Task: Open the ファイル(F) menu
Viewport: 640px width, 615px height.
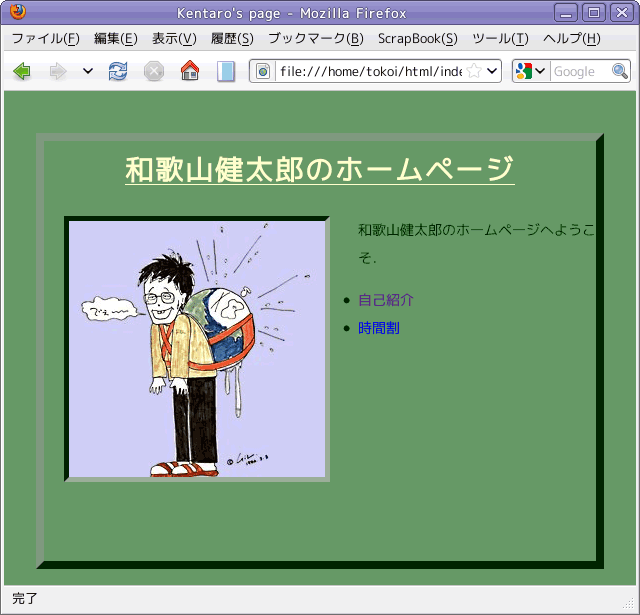Action: [x=45, y=39]
